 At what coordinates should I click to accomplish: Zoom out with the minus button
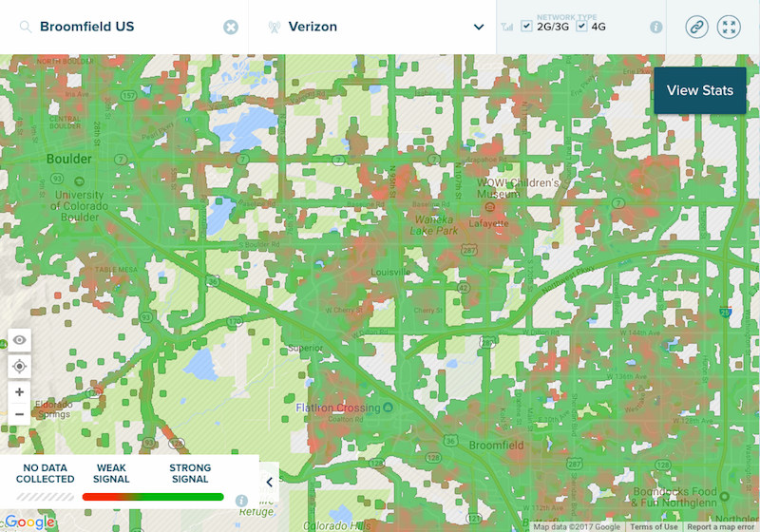[19, 414]
